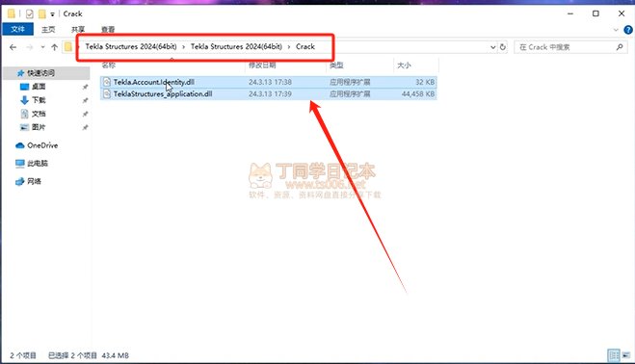
Task: Click the second Tekla Structures 2024(64bit) breadcrumb
Action: coord(236,46)
